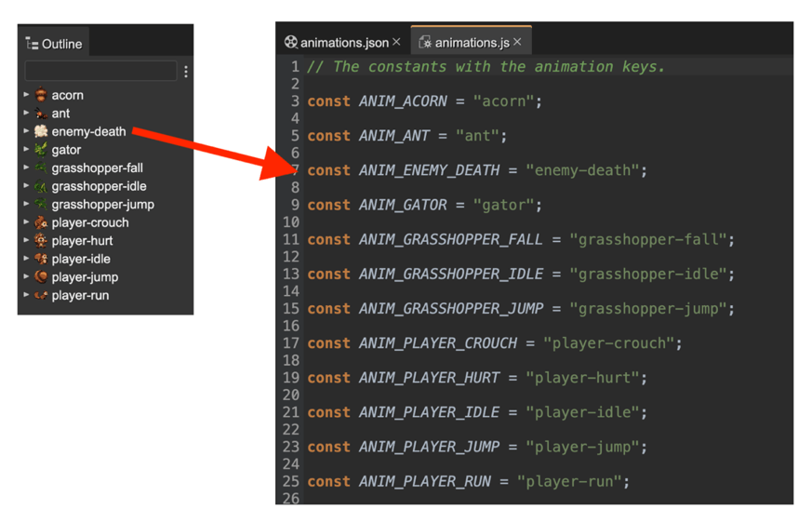Switch to the animations.js tab
This screenshot has height=523, width=812.
click(x=472, y=40)
